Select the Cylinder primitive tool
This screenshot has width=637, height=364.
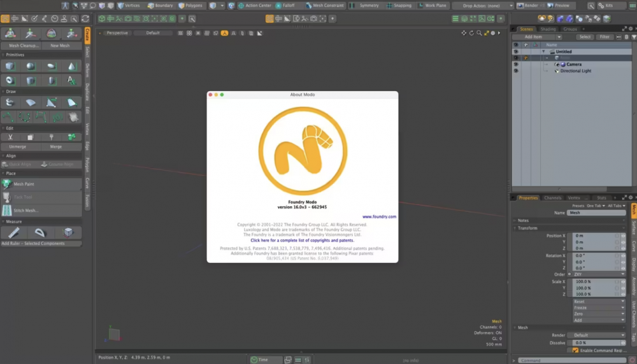pos(31,80)
